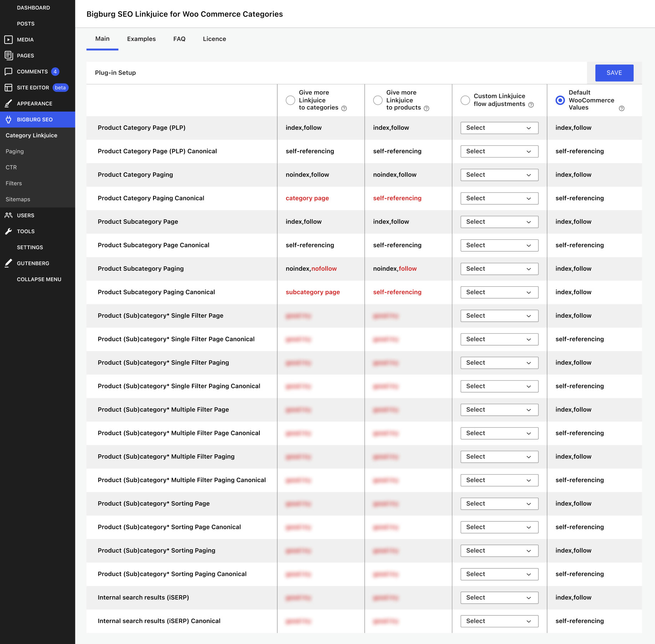Click the Tools wrench icon
This screenshot has width=655, height=644.
9,231
